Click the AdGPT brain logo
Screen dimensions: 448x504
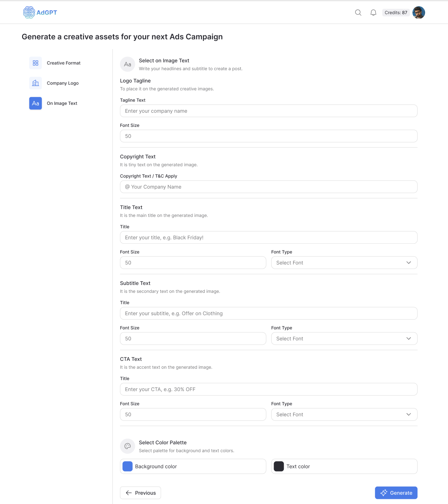[29, 13]
